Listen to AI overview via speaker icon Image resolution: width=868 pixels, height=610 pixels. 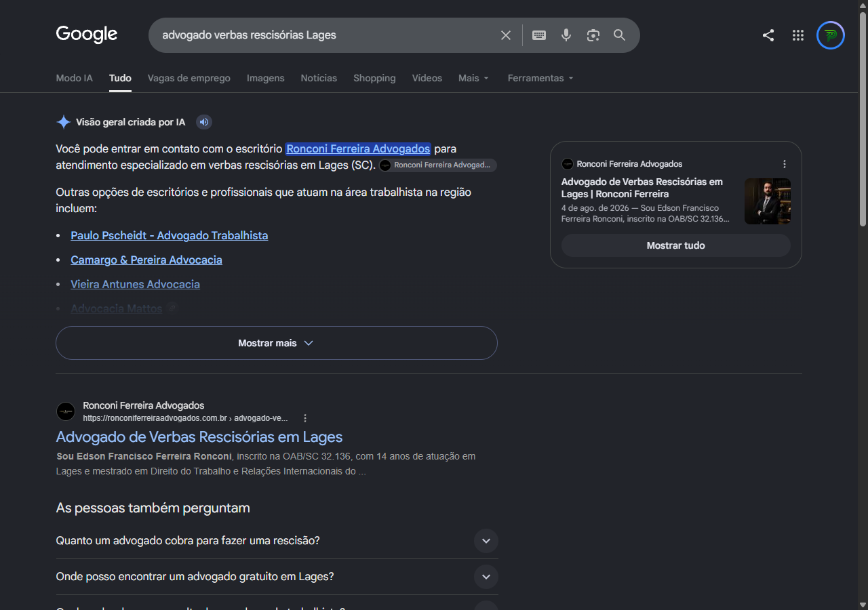click(x=204, y=122)
